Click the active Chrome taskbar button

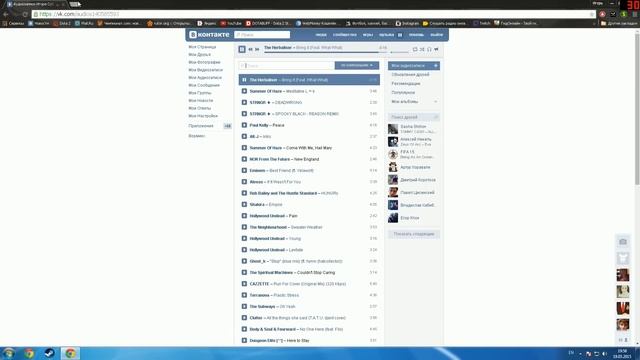pyautogui.click(x=70, y=353)
